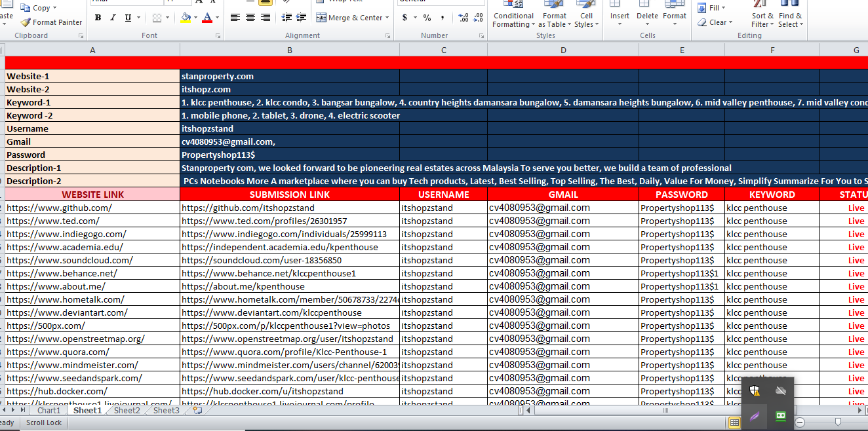The width and height of the screenshot is (868, 431).
Task: Open Conditional Formatting options
Action: (513, 18)
